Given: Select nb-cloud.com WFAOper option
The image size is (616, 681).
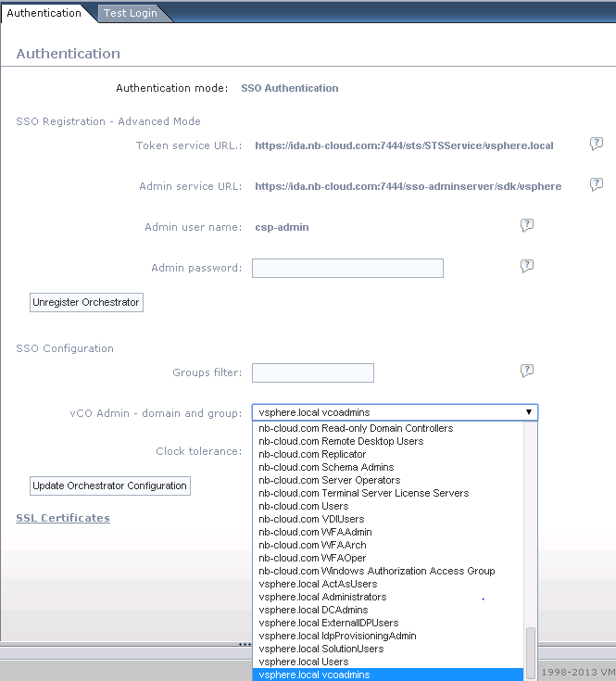Looking at the screenshot, I should point(388,558).
